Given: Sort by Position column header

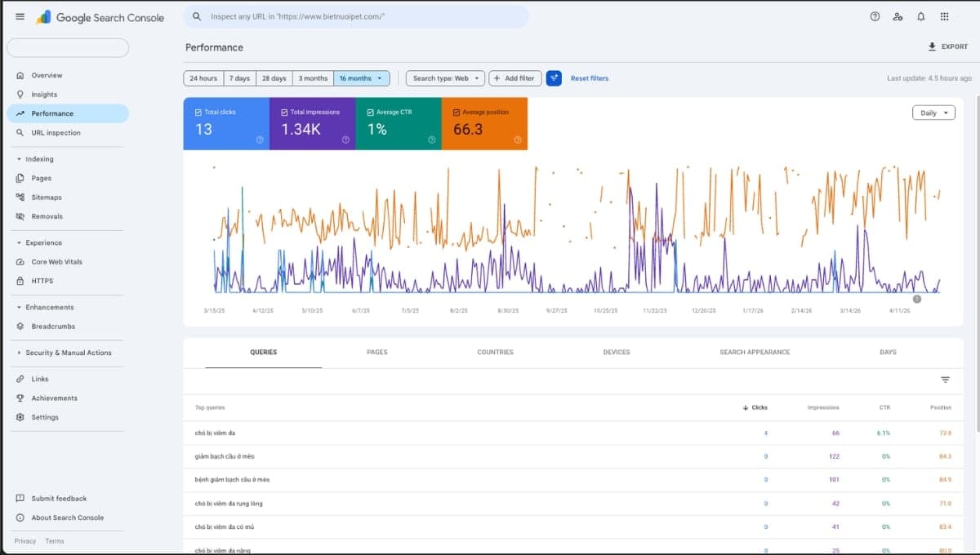Looking at the screenshot, I should pos(941,407).
